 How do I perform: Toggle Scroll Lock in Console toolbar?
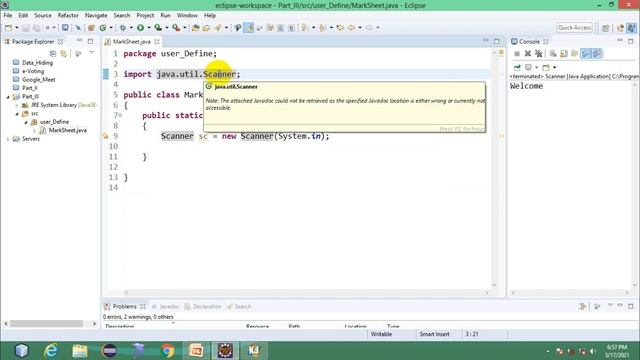point(564,53)
